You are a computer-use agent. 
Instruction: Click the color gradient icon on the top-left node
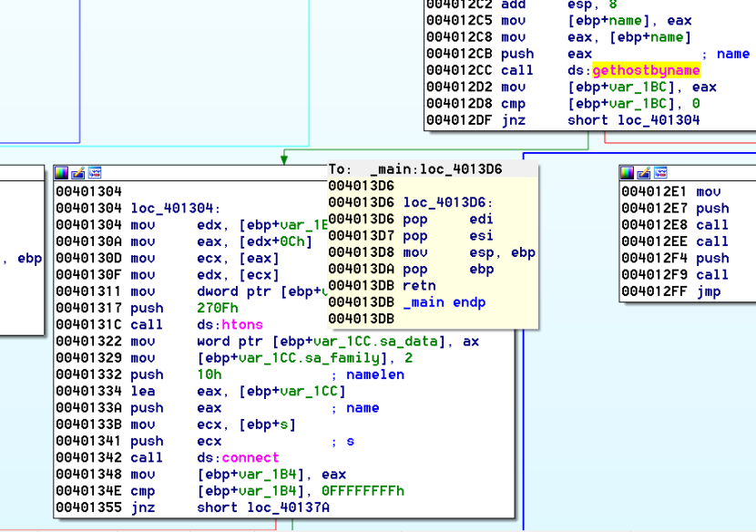click(61, 172)
